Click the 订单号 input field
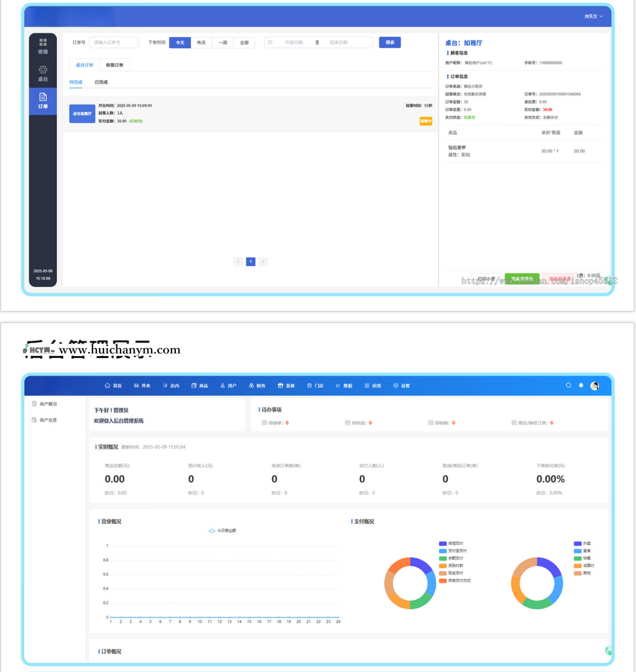 (114, 42)
